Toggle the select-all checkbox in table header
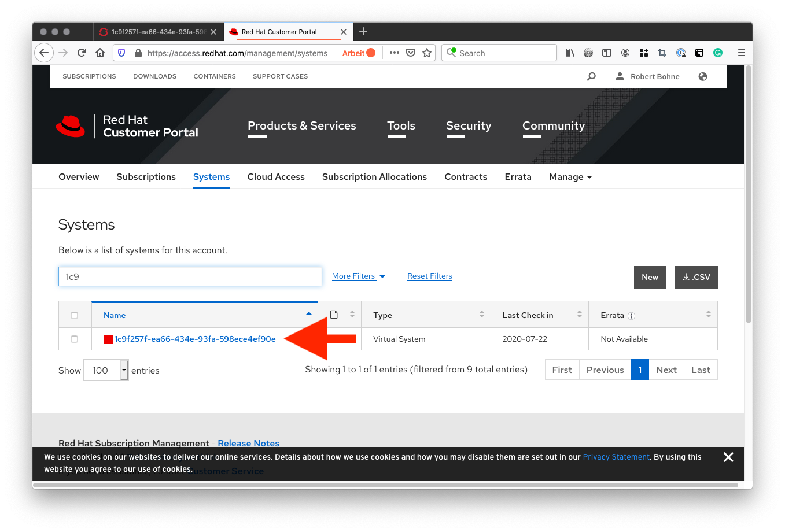Image resolution: width=785 pixels, height=532 pixels. (74, 315)
